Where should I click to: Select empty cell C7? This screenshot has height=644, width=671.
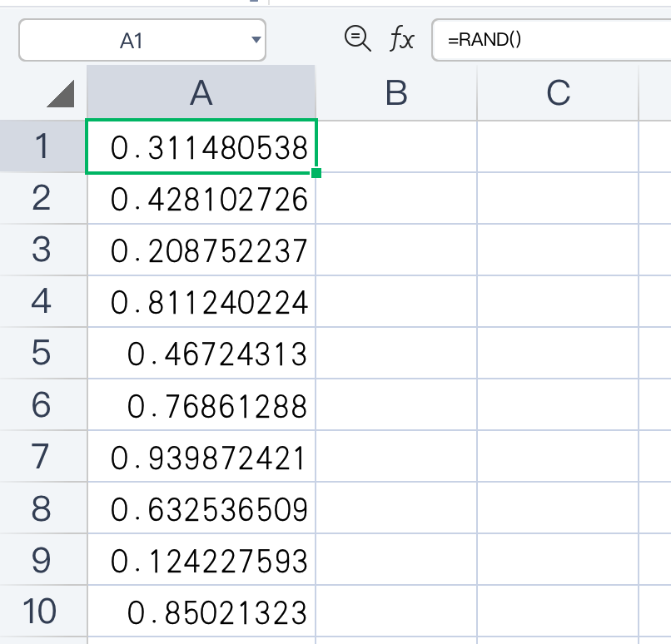pyautogui.click(x=558, y=456)
